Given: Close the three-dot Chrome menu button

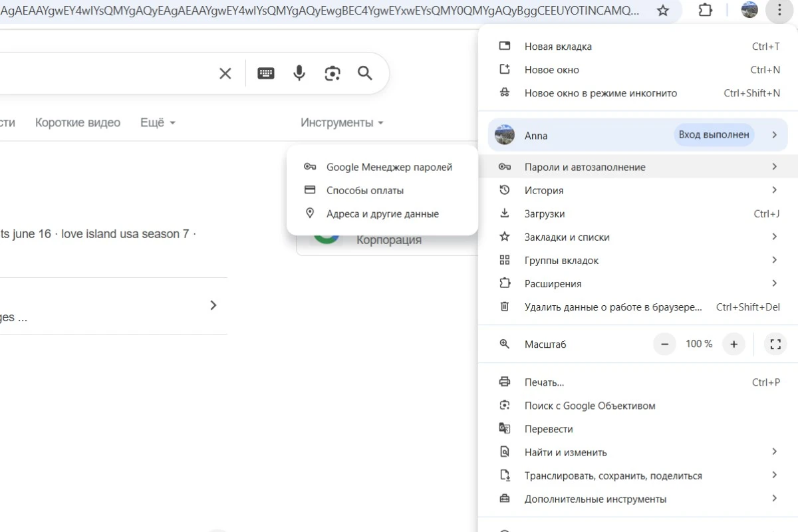Looking at the screenshot, I should [779, 10].
